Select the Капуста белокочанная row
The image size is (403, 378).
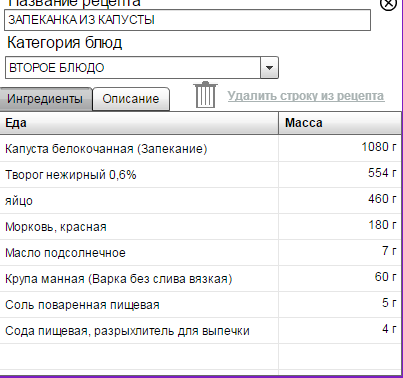(201, 149)
